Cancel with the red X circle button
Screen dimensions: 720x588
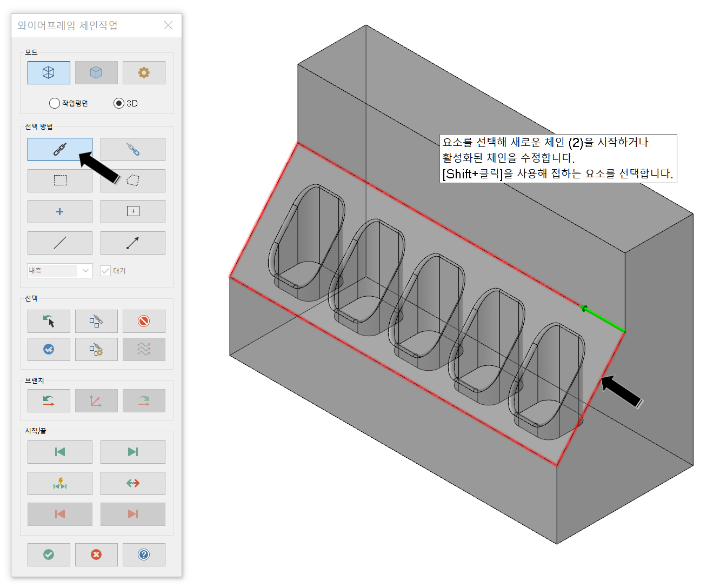tap(96, 554)
